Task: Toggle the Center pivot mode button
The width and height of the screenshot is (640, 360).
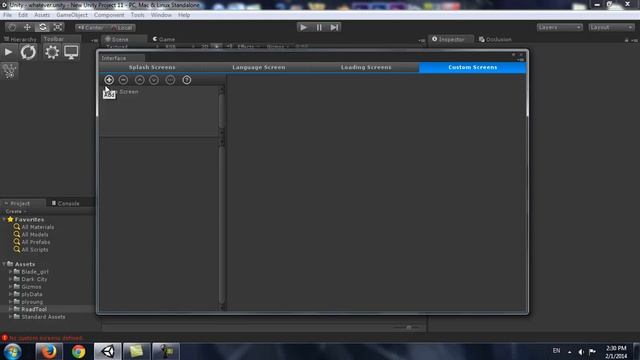Action: tap(91, 28)
